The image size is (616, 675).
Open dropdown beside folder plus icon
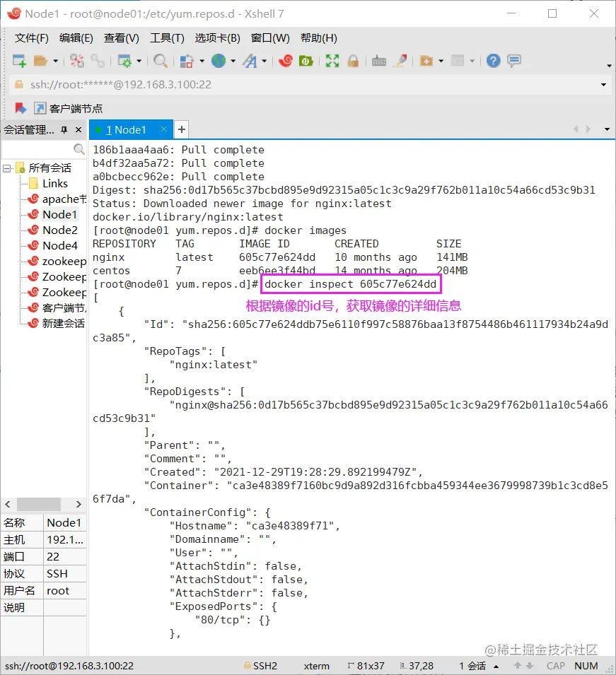tap(441, 61)
